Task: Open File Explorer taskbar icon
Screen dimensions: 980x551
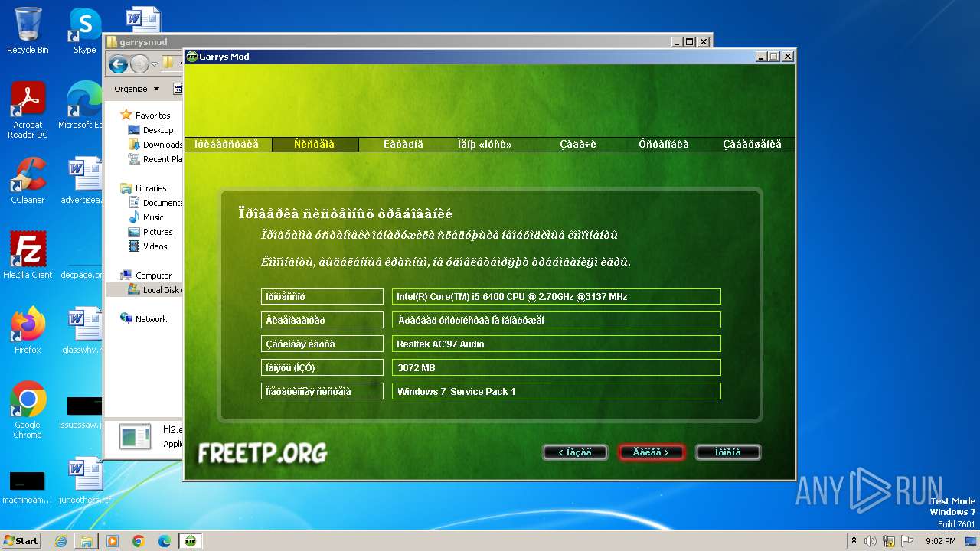Action: (x=87, y=541)
